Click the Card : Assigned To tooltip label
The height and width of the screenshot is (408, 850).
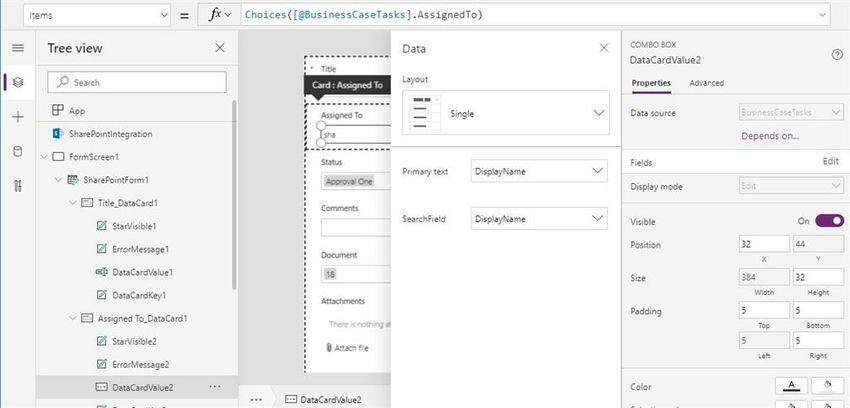(x=347, y=85)
